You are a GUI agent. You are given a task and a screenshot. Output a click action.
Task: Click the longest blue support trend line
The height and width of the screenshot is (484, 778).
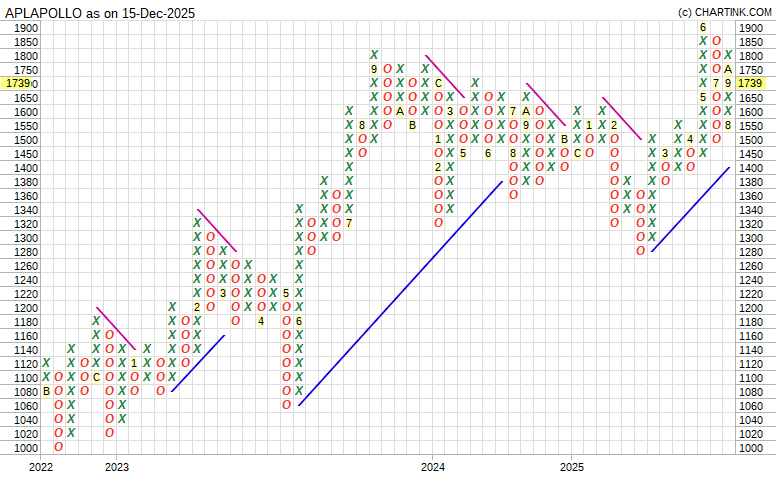400,293
